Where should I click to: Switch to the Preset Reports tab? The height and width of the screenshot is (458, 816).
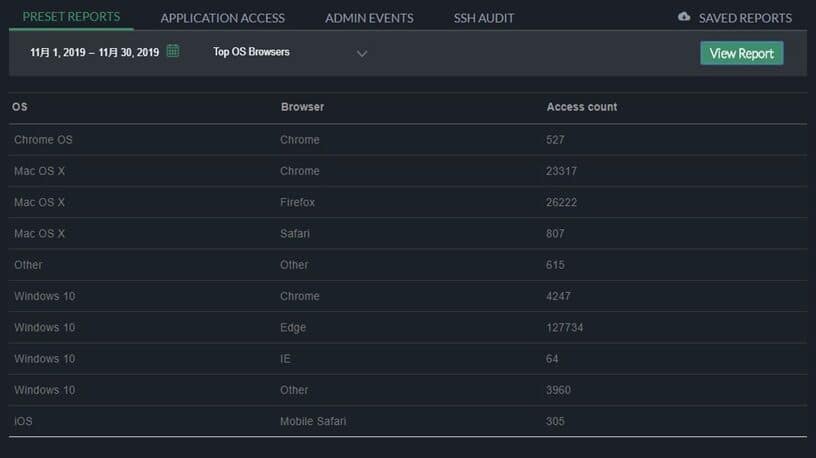71,17
